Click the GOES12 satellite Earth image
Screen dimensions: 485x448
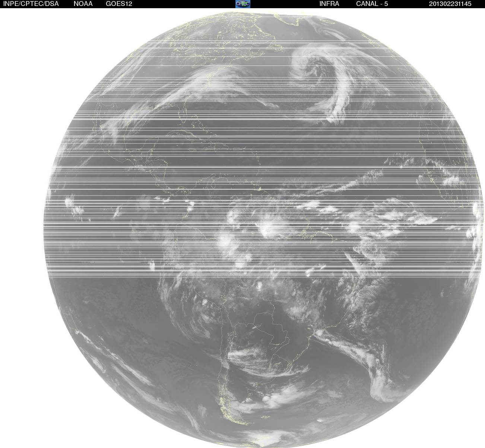264,229
